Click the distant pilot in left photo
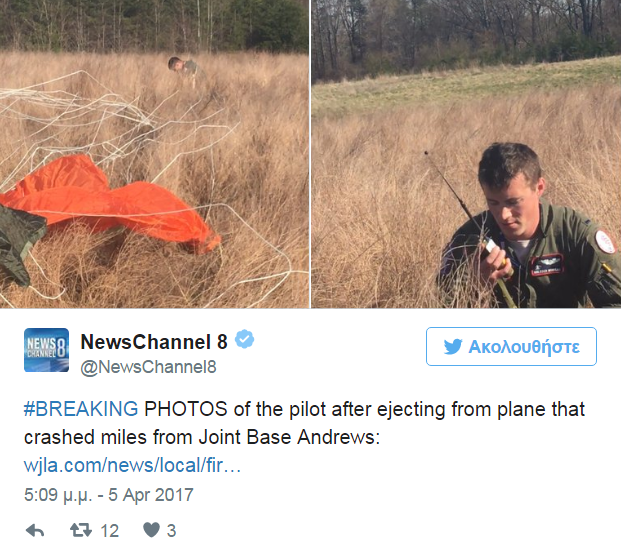Viewport: 621px width, 554px height. [185, 70]
